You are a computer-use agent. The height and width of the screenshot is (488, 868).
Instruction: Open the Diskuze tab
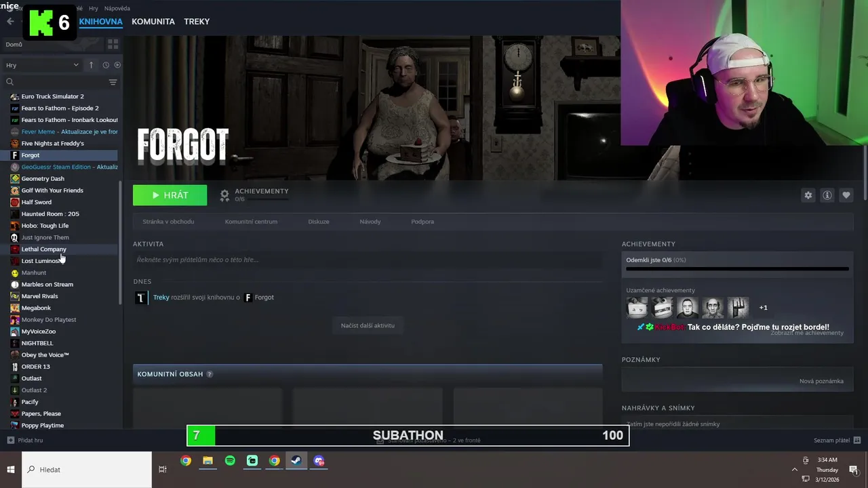pyautogui.click(x=319, y=222)
